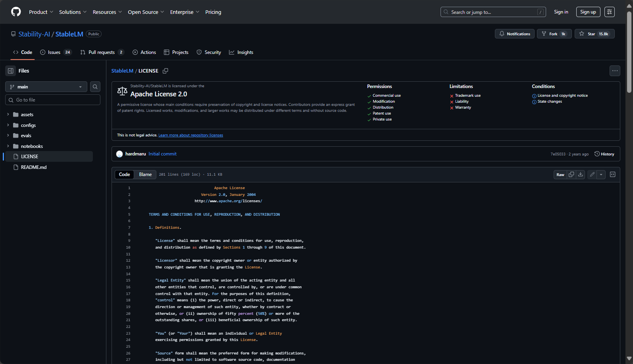Click the page vertical scrollbar
The width and height of the screenshot is (633, 364).
[x=629, y=52]
